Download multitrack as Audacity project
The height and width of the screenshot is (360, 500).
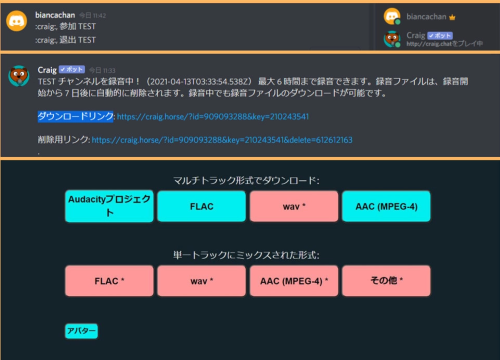(109, 206)
